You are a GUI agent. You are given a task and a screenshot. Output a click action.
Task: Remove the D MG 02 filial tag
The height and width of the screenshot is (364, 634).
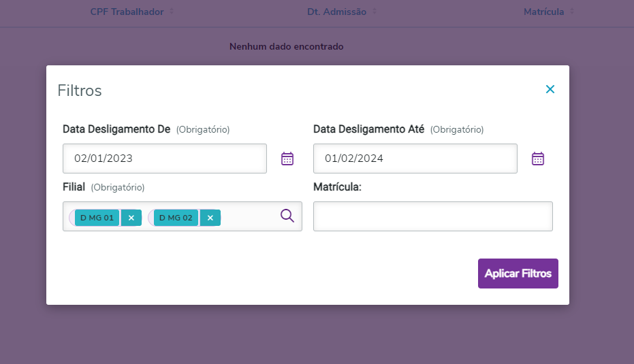click(210, 218)
